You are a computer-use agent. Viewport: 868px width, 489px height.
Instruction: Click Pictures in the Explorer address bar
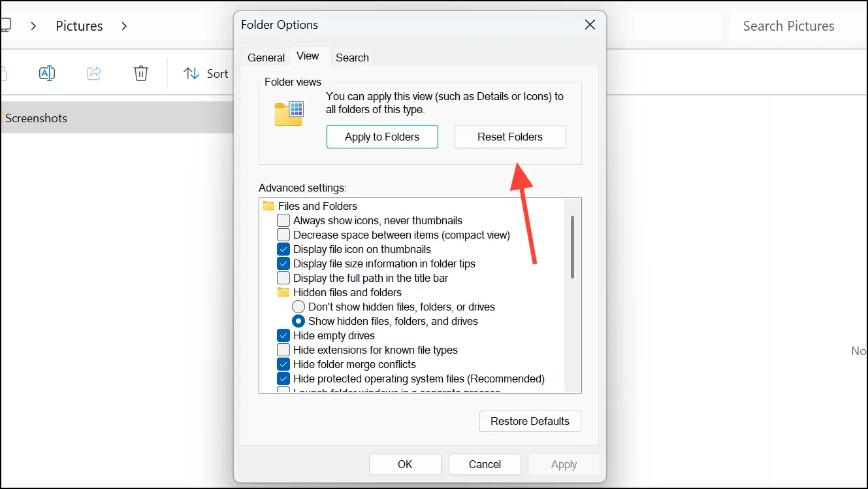coord(79,26)
